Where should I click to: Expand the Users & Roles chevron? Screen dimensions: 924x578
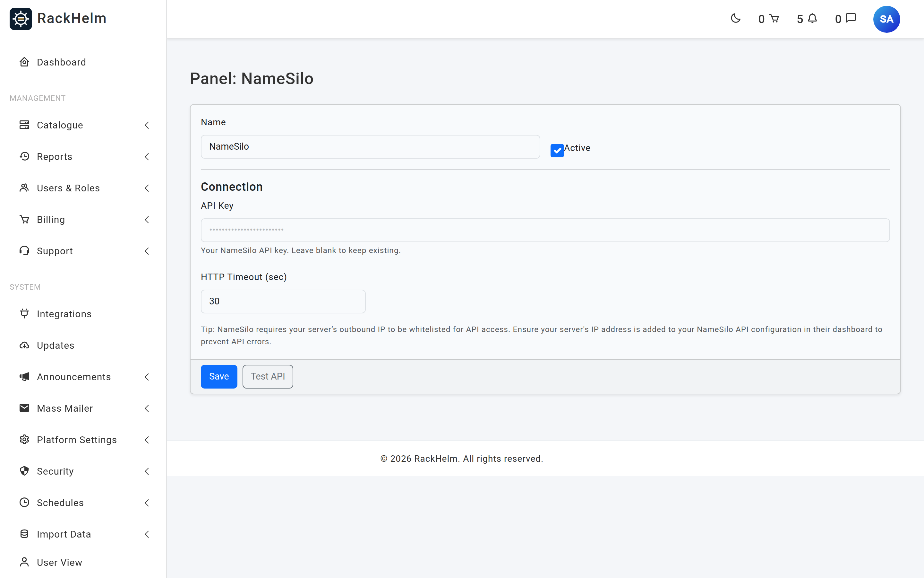pyautogui.click(x=147, y=188)
